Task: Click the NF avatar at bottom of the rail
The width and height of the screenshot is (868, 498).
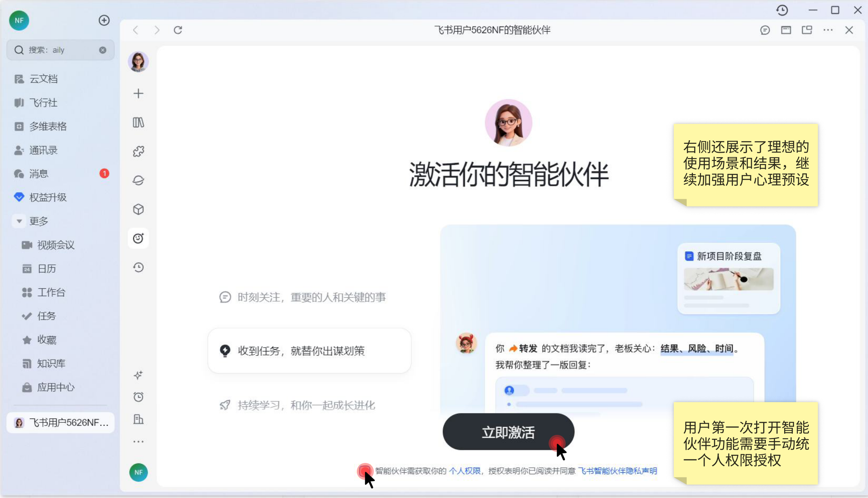Action: [138, 472]
